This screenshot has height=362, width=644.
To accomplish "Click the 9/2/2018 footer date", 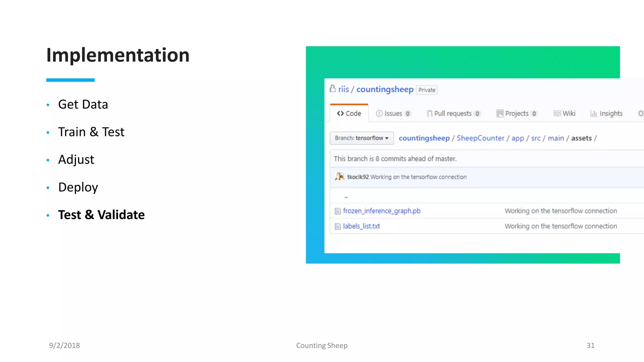I will point(64,345).
